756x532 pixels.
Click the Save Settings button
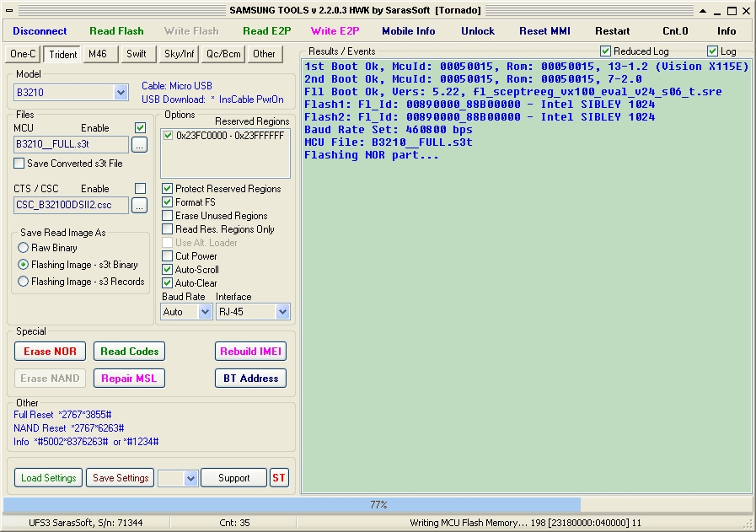point(121,478)
